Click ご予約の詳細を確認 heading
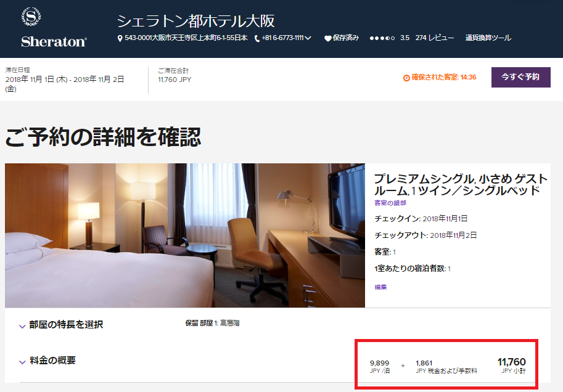This screenshot has width=563, height=392. [103, 137]
